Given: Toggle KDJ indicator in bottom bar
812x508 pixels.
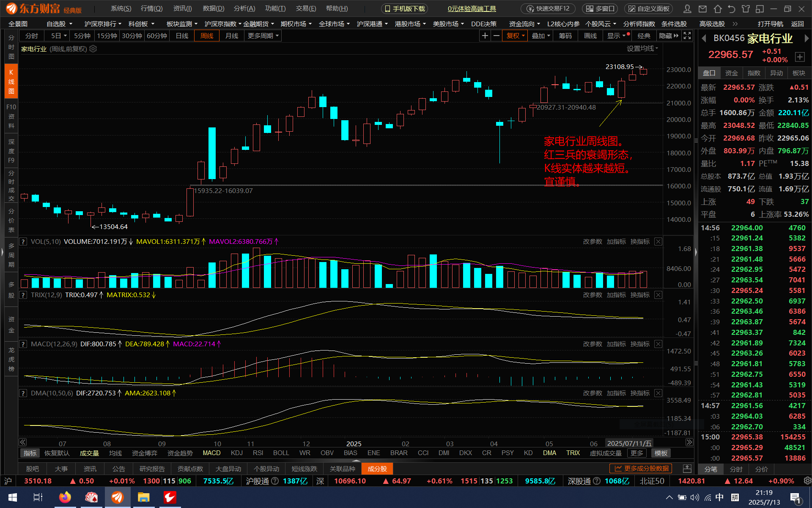Looking at the screenshot, I should (x=237, y=453).
